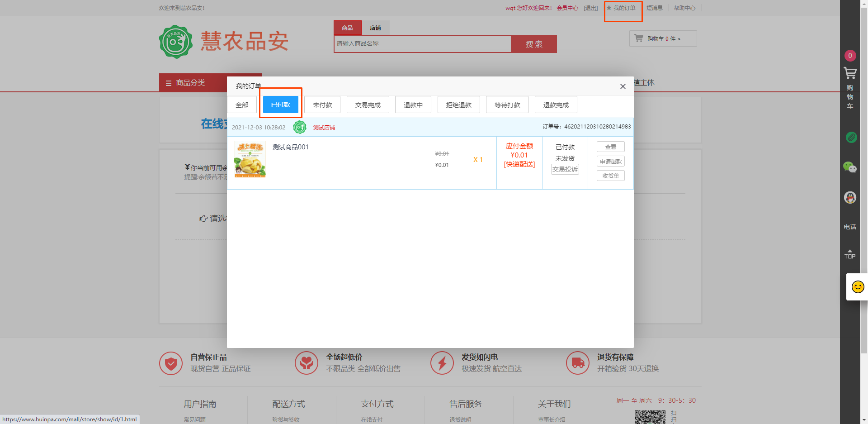Close the 我的订单 dialog
The height and width of the screenshot is (424, 868).
tap(623, 86)
